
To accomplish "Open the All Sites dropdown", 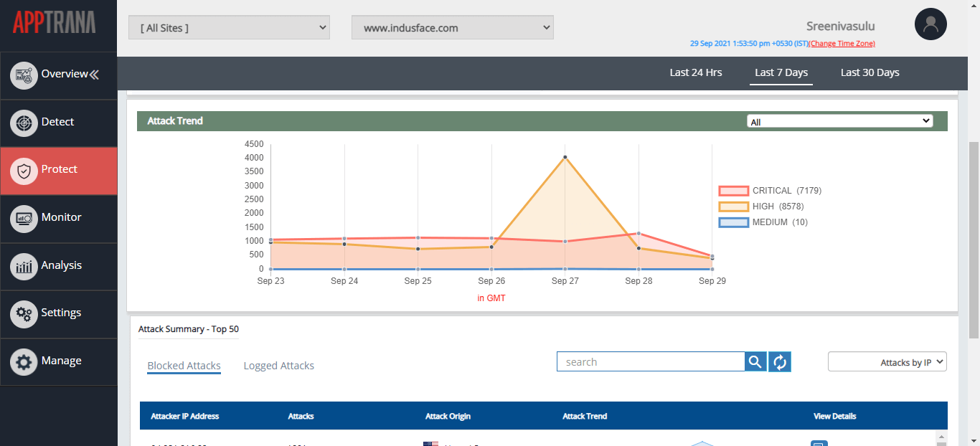I will (229, 28).
